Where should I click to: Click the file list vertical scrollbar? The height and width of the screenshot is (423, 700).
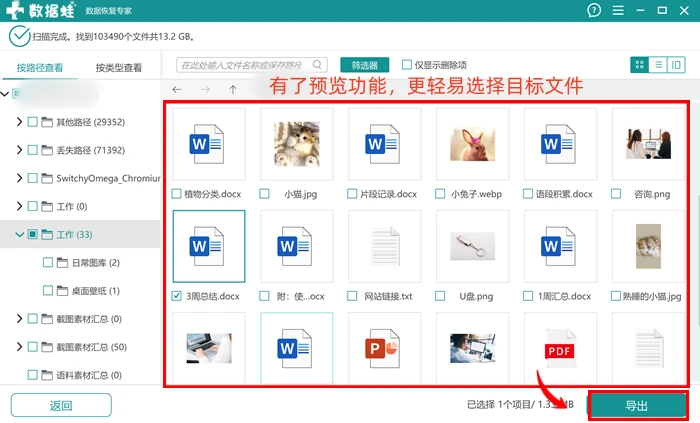(x=697, y=261)
